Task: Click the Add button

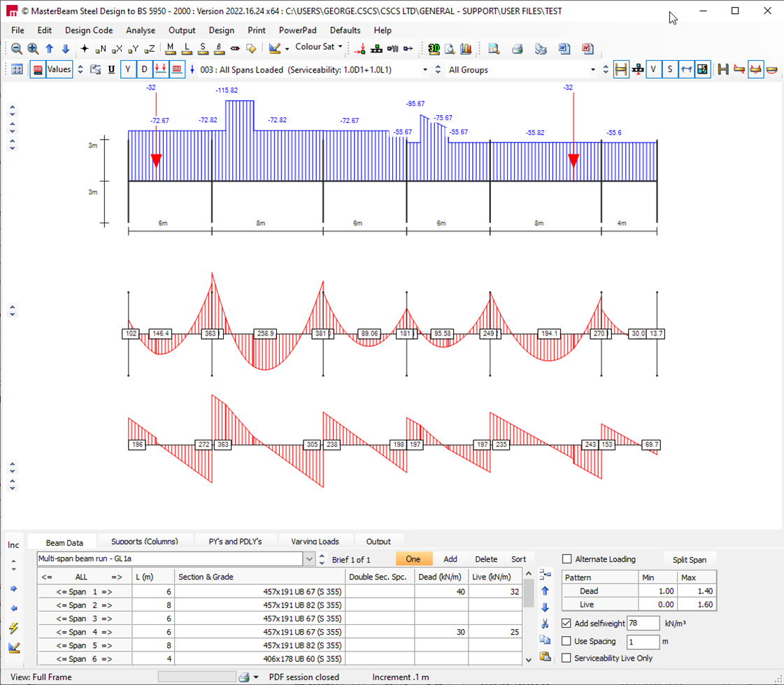Action: [450, 559]
